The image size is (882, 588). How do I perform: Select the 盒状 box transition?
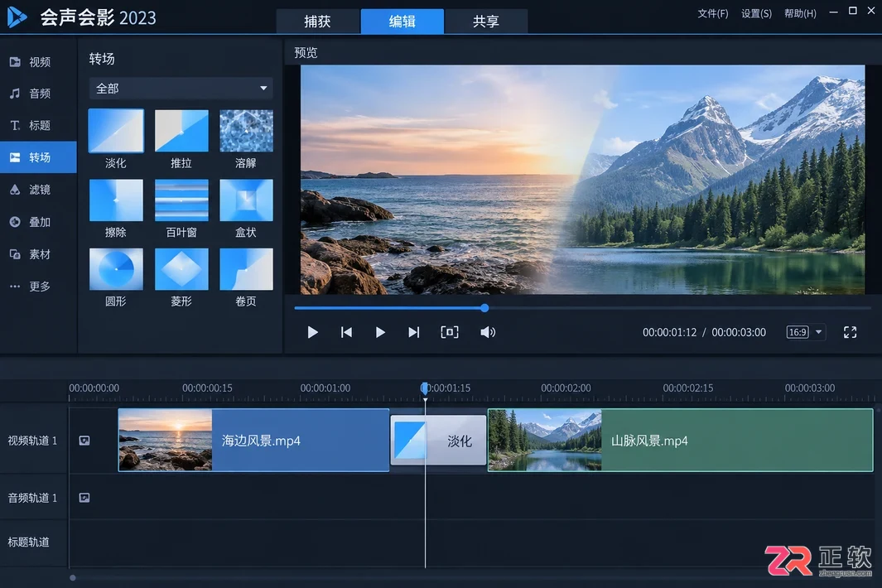click(x=246, y=200)
